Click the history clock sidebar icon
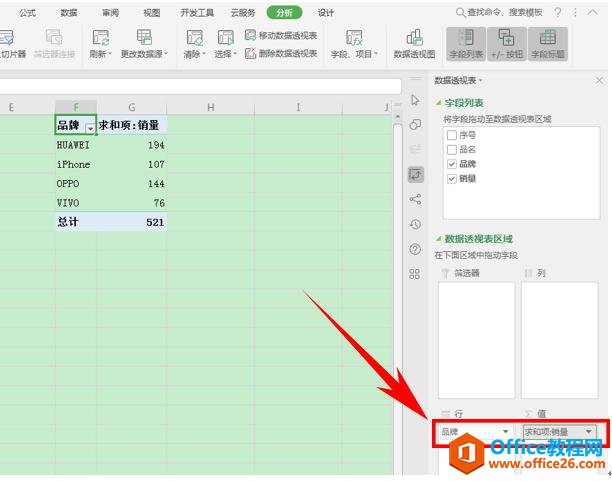Screen dimensions: 612x481 pos(415,224)
